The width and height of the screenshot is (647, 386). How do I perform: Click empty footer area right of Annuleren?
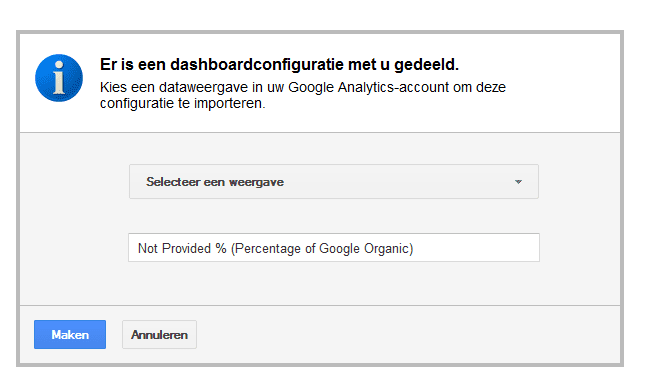click(x=408, y=334)
